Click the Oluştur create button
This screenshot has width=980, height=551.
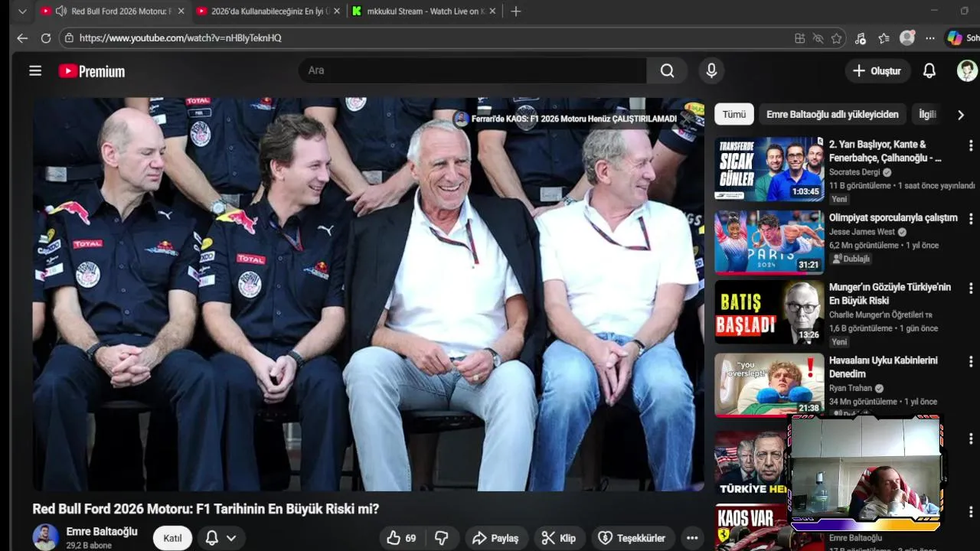(877, 70)
